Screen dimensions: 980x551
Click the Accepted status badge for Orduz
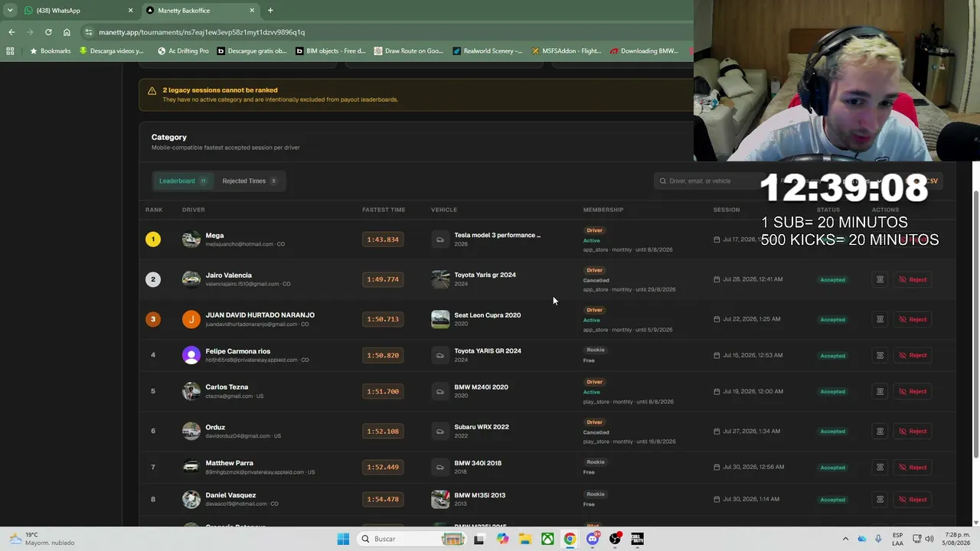coord(833,432)
